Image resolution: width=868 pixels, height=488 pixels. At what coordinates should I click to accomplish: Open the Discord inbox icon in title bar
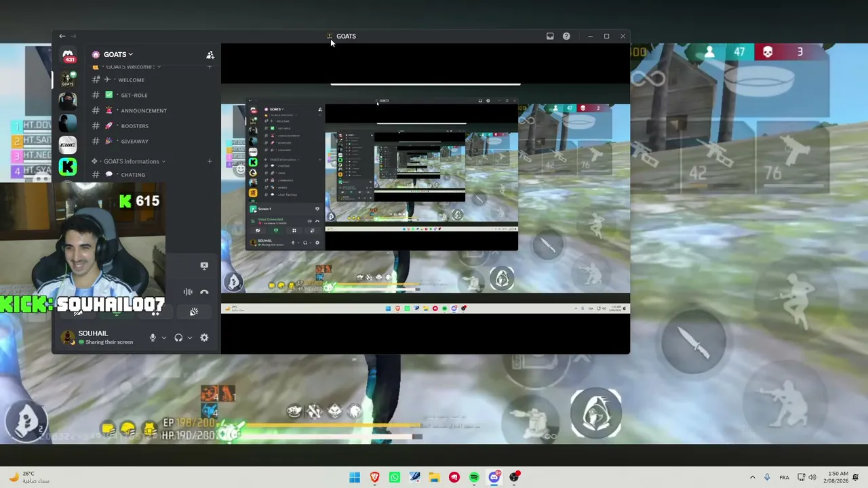pos(550,36)
